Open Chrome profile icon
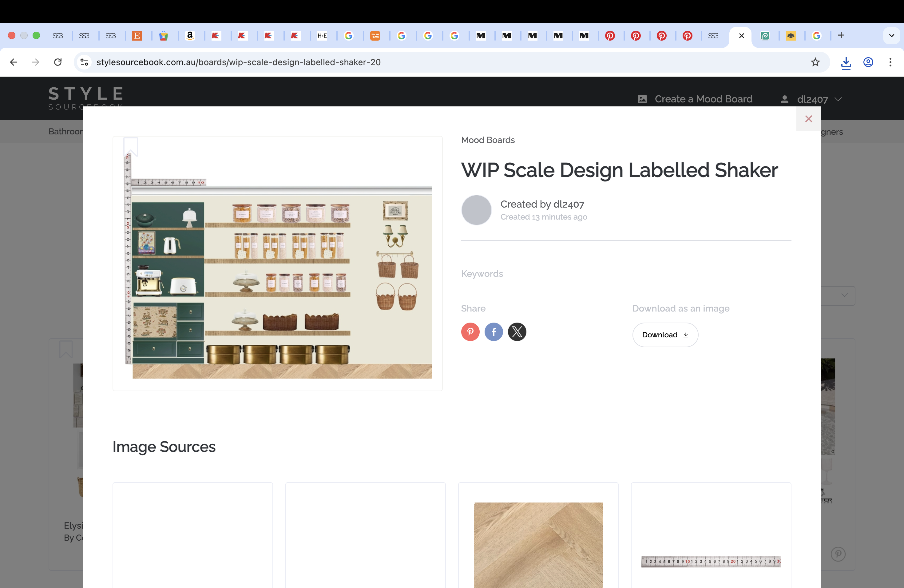The image size is (904, 588). [x=868, y=62]
